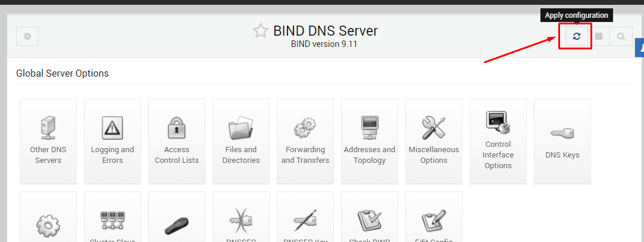Image resolution: width=644 pixels, height=242 pixels.
Task: Open Addresses and Topology
Action: pyautogui.click(x=370, y=141)
